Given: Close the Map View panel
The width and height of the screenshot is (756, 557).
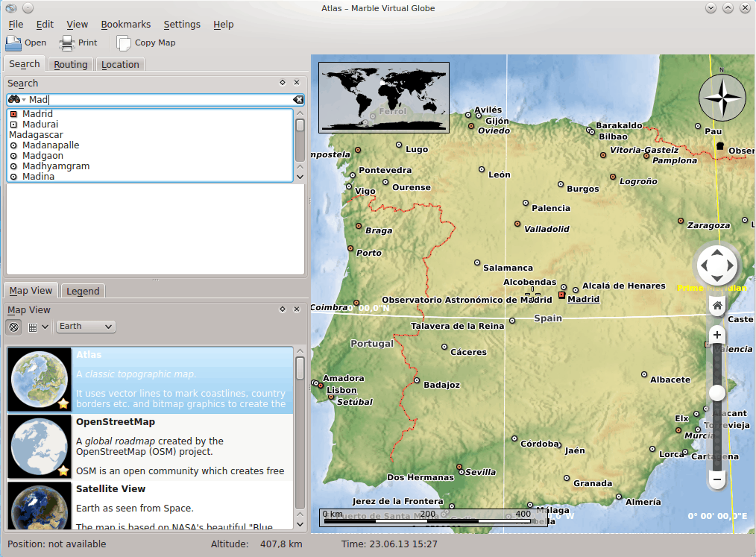Looking at the screenshot, I should pyautogui.click(x=297, y=309).
